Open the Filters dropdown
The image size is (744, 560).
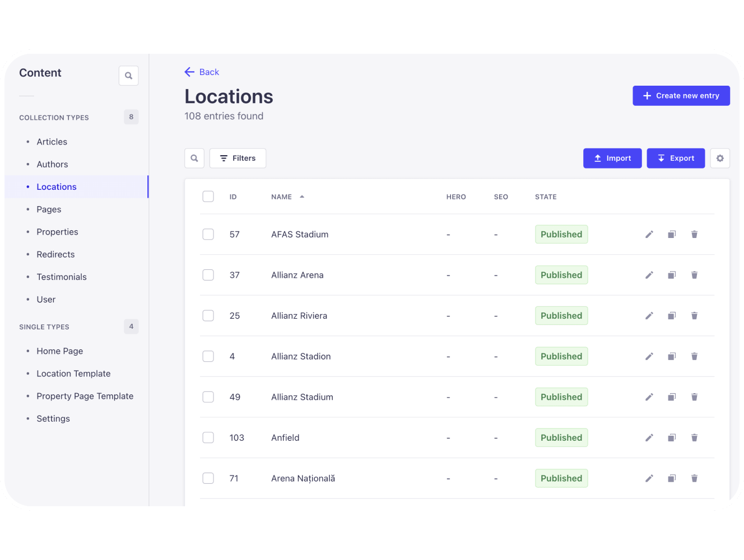pyautogui.click(x=238, y=158)
